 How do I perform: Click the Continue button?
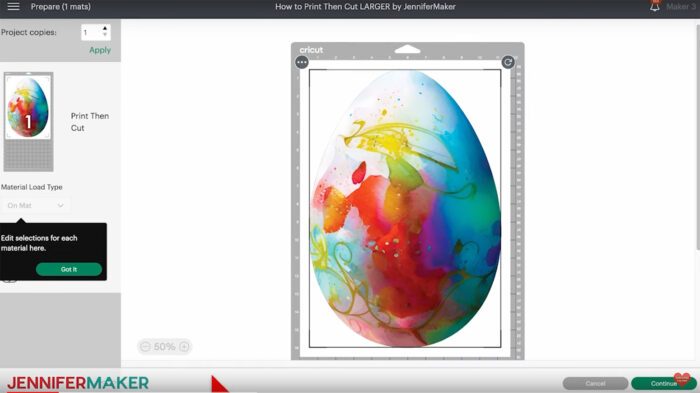coord(663,383)
